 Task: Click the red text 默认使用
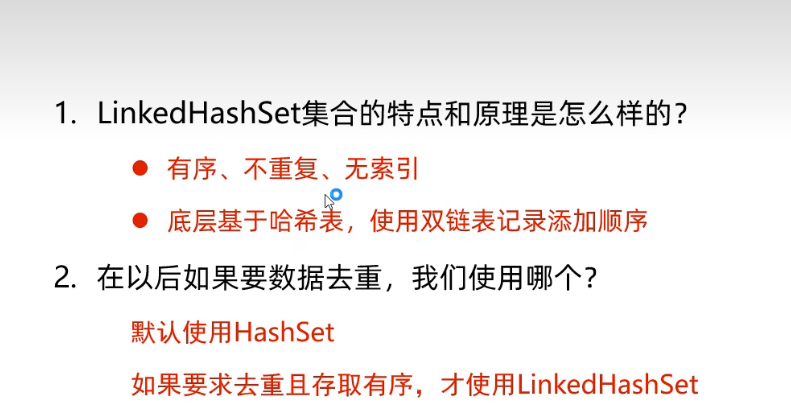tap(182, 332)
